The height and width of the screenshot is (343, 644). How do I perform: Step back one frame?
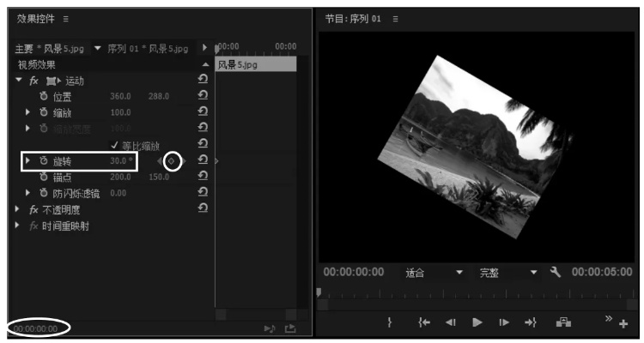pos(451,322)
